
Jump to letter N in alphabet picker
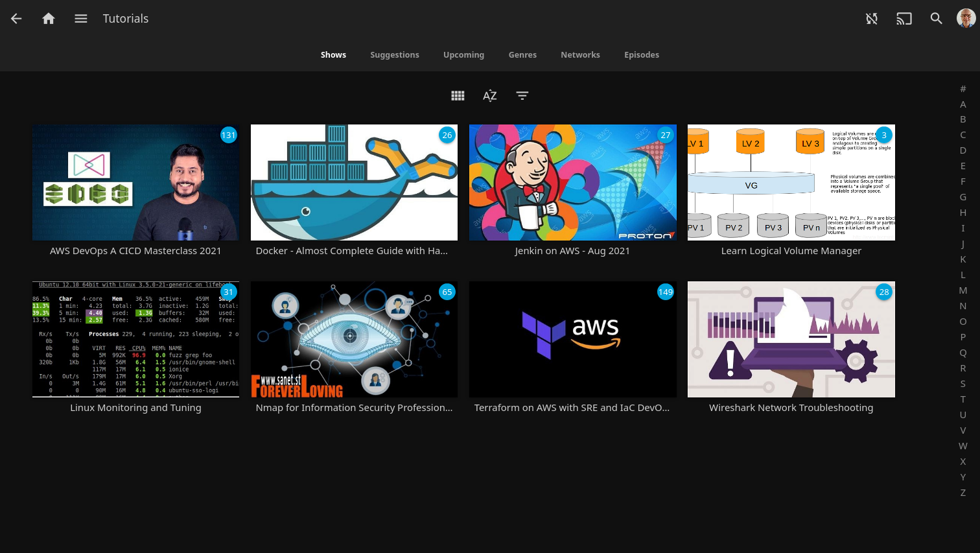pos(963,307)
